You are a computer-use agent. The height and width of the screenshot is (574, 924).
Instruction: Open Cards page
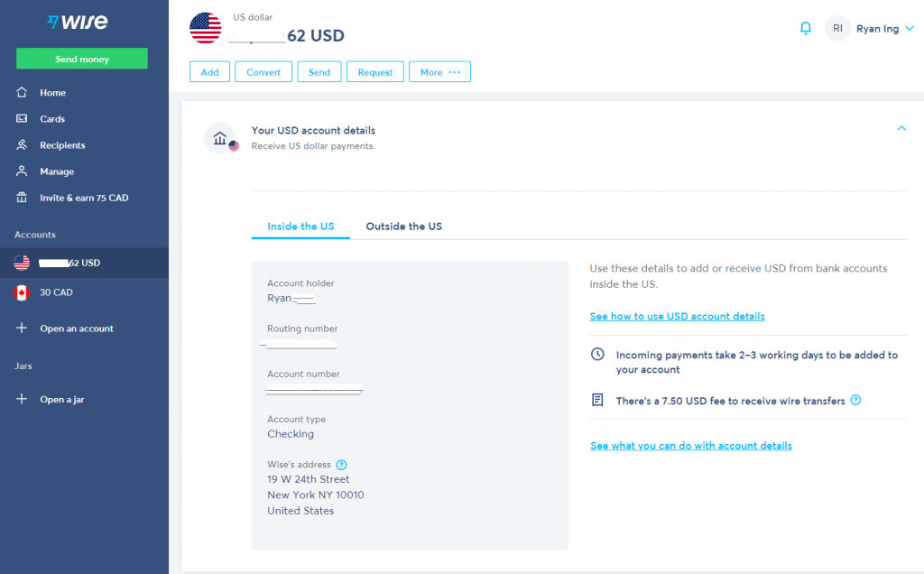coord(52,119)
